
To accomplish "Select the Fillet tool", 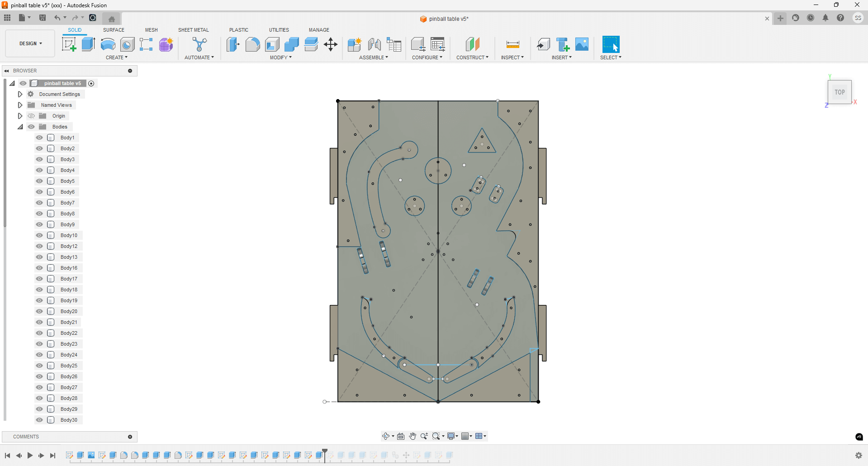I will (252, 44).
